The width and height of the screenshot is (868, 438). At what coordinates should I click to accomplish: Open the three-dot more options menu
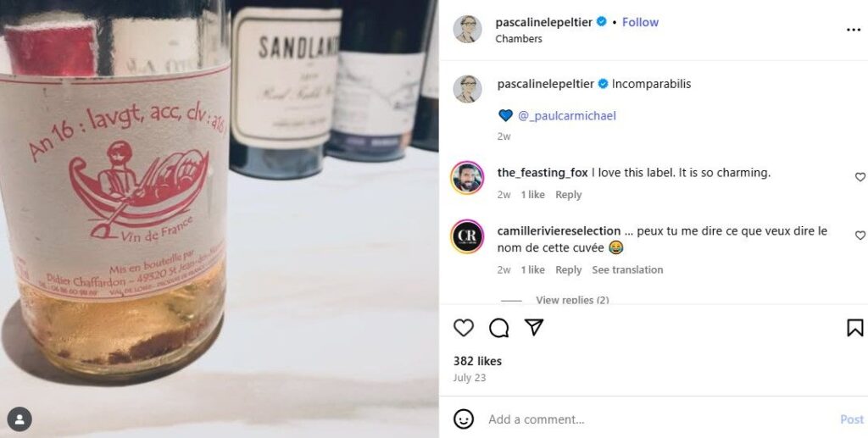pos(854,30)
